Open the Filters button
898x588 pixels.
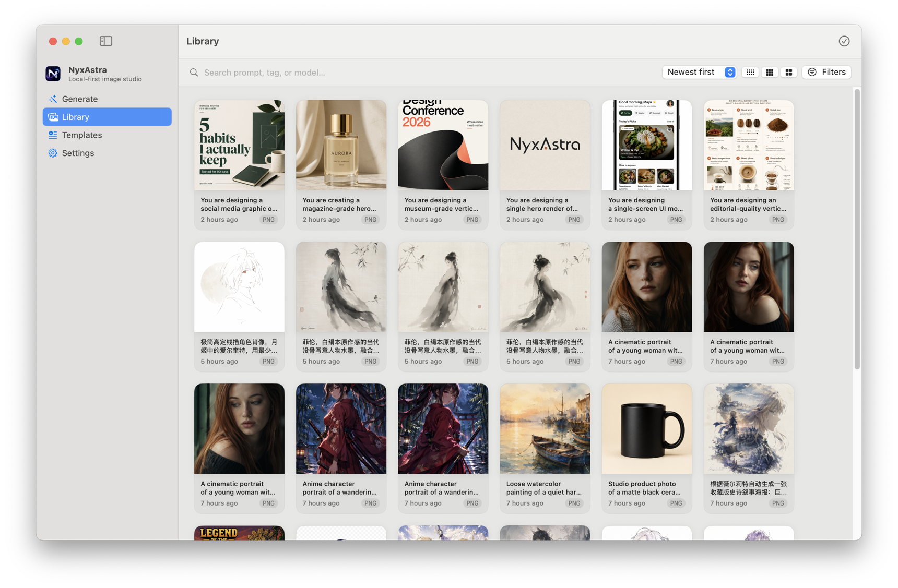pyautogui.click(x=826, y=72)
